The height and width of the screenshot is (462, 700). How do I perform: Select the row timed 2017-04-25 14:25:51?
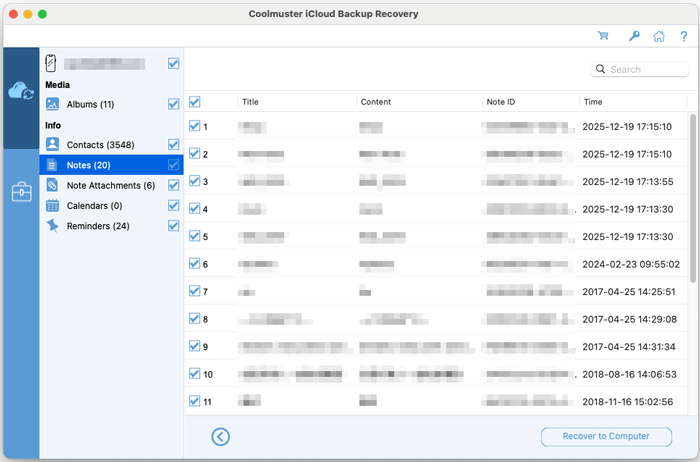tap(436, 291)
